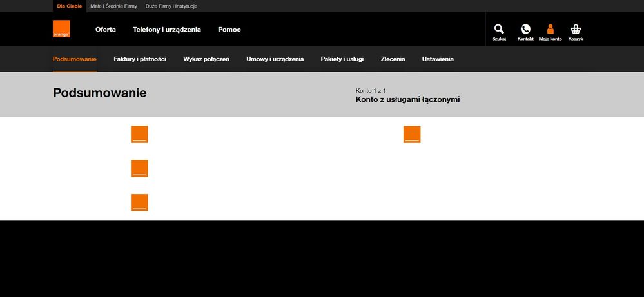Screen dimensions: 644x297
Task: Open the Oferta menu
Action: (x=106, y=30)
